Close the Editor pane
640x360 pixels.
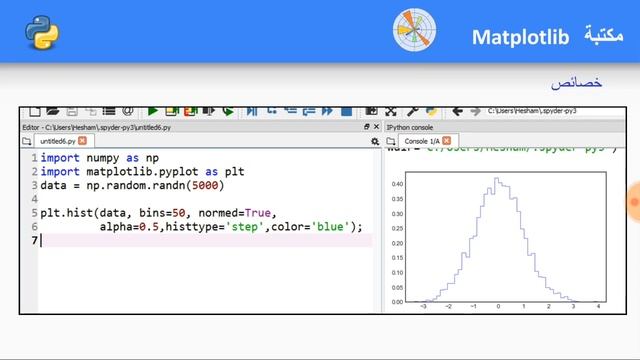[376, 127]
